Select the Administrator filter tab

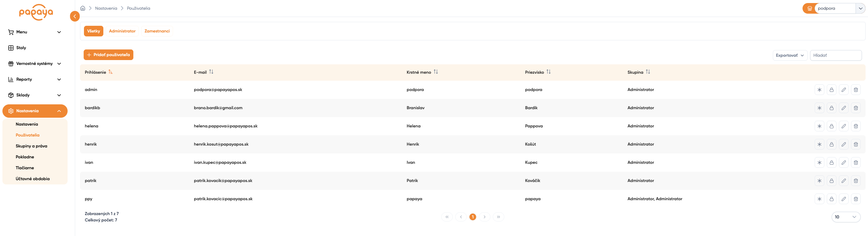(x=122, y=31)
